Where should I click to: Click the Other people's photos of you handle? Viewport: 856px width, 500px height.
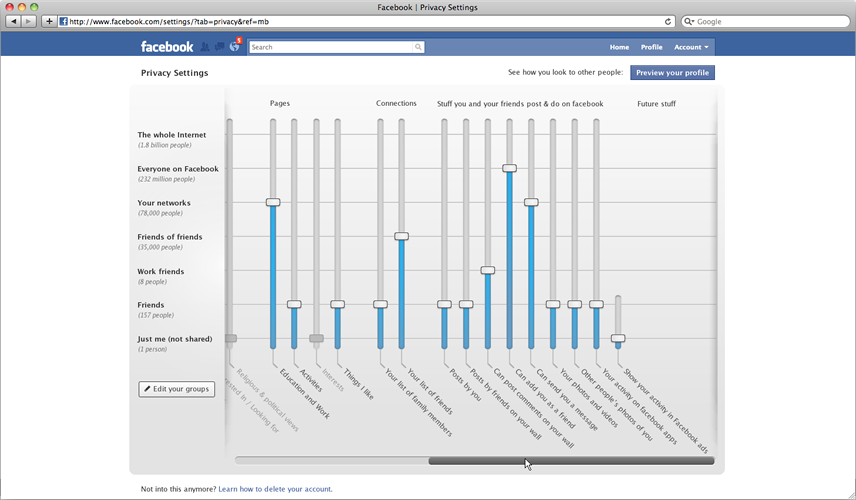[x=574, y=304]
